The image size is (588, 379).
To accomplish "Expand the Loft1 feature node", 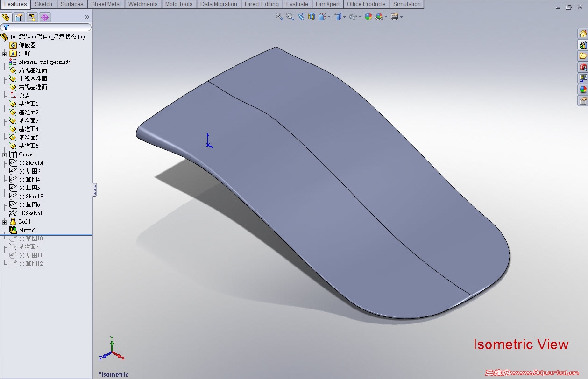I will [x=4, y=222].
